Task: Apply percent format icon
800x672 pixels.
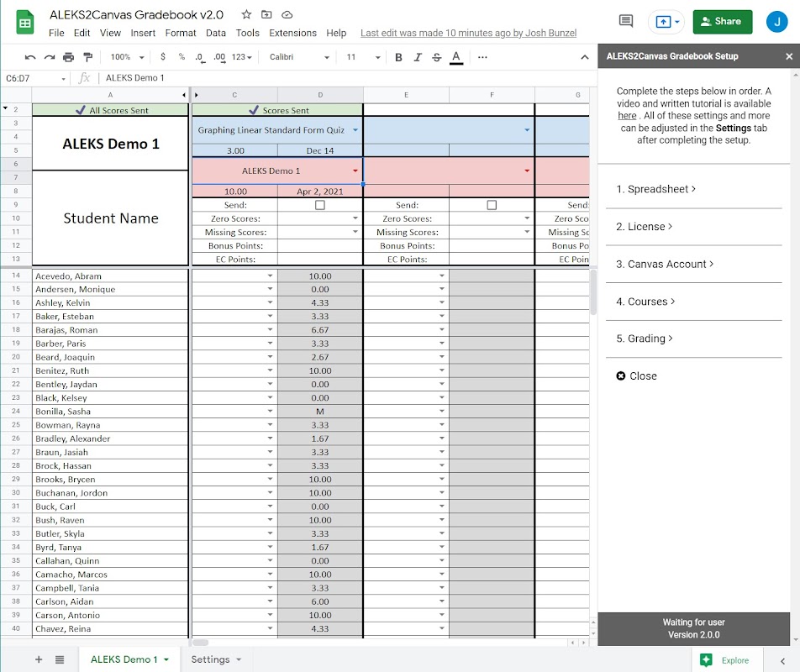Action: tap(182, 57)
